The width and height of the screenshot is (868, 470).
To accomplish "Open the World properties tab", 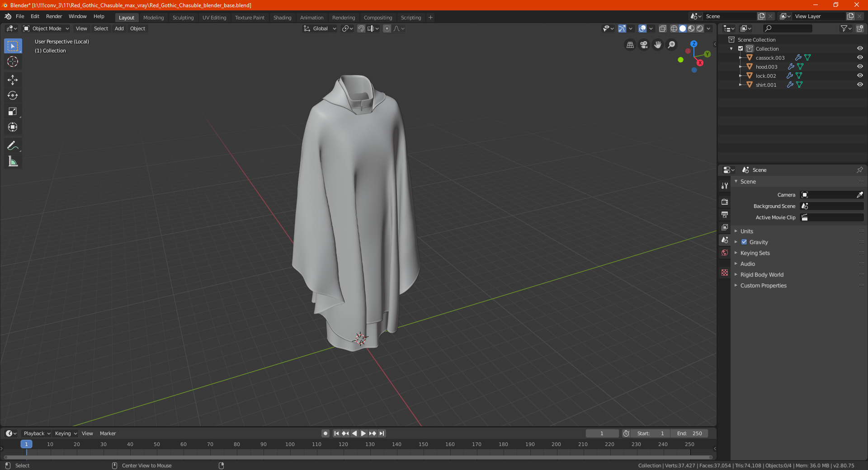I will (725, 253).
